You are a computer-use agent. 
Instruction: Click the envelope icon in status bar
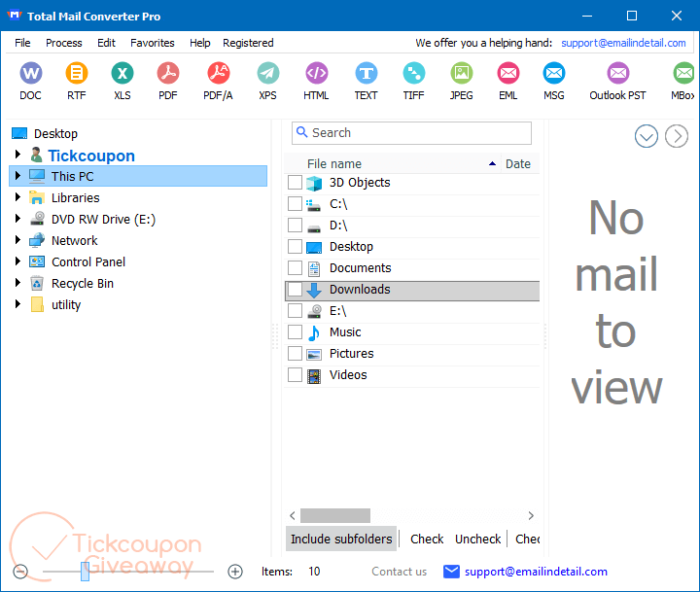click(451, 572)
